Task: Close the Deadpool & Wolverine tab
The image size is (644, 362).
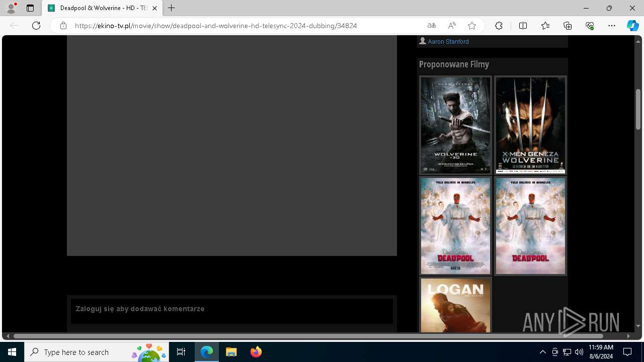Action: (x=155, y=8)
